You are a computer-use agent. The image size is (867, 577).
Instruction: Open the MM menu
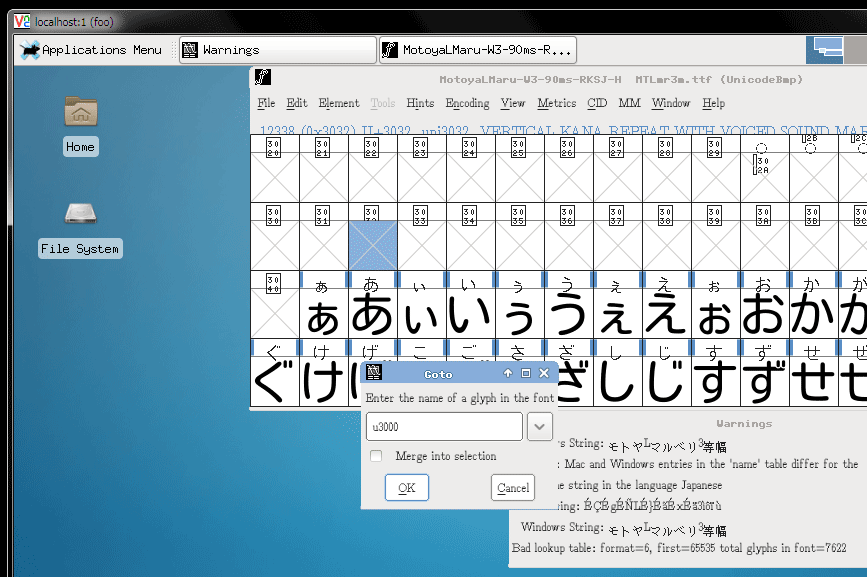click(x=629, y=103)
